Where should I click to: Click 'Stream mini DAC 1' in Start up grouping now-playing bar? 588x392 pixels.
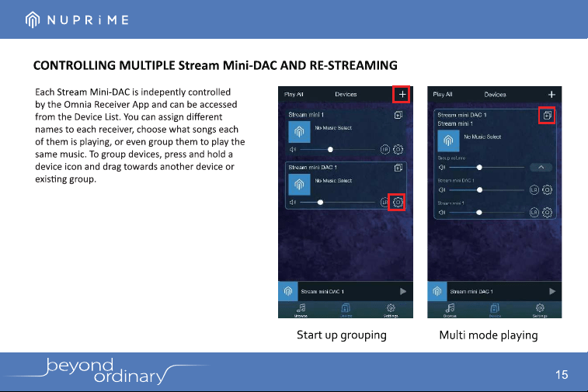(x=322, y=292)
